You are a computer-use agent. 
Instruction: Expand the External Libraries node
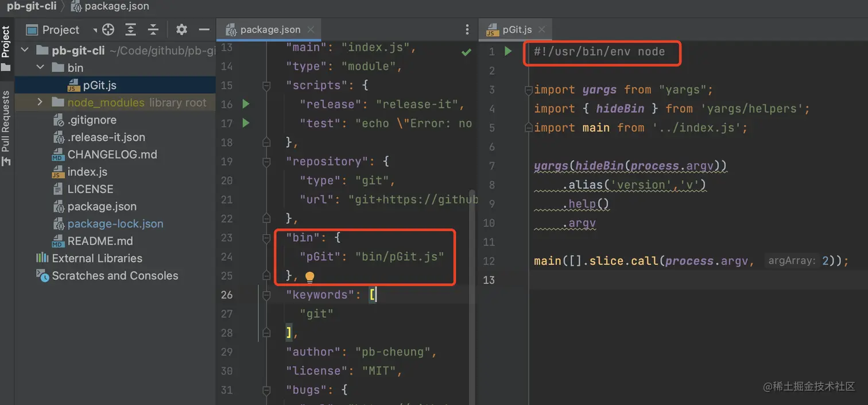(x=97, y=259)
